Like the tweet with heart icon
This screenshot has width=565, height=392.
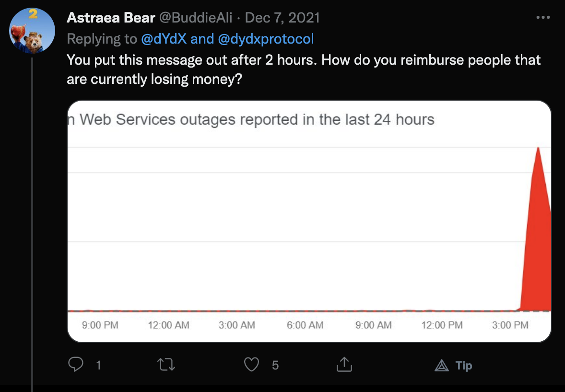coord(252,366)
